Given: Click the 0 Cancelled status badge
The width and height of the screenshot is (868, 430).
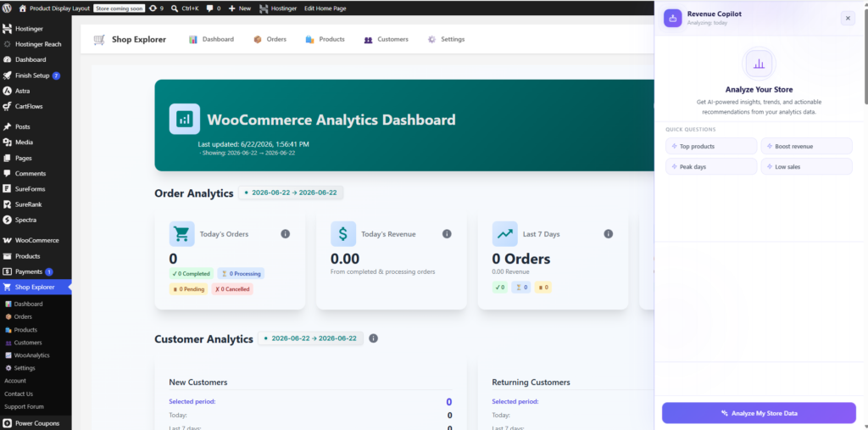Looking at the screenshot, I should pyautogui.click(x=232, y=288).
